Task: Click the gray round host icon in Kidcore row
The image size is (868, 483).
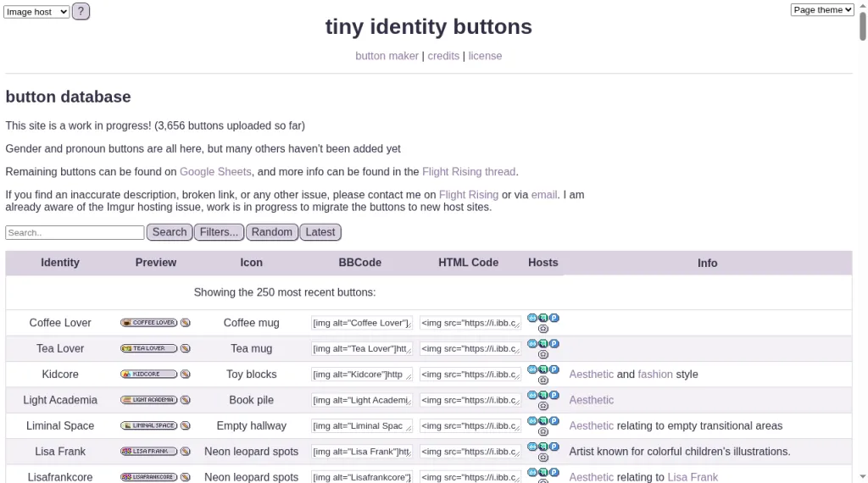Action: 543,380
